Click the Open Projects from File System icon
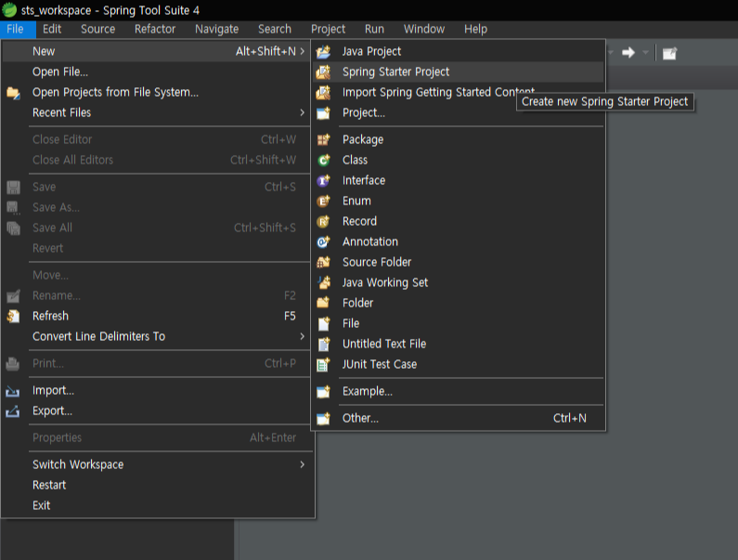The image size is (738, 560). [13, 93]
